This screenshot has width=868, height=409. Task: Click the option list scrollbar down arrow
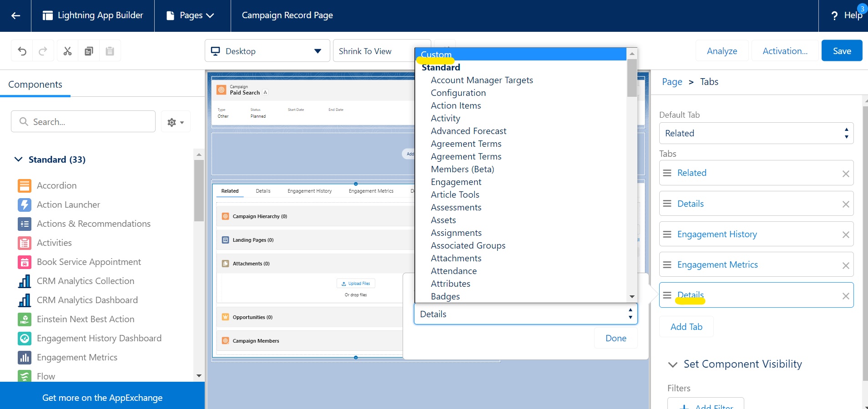632,297
